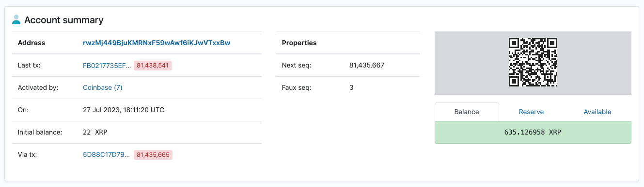Image resolution: width=644 pixels, height=187 pixels.
Task: Open address rwzMj449BjuKMRNxF59wAwf6iKJwVTxxBw link
Action: 157,43
